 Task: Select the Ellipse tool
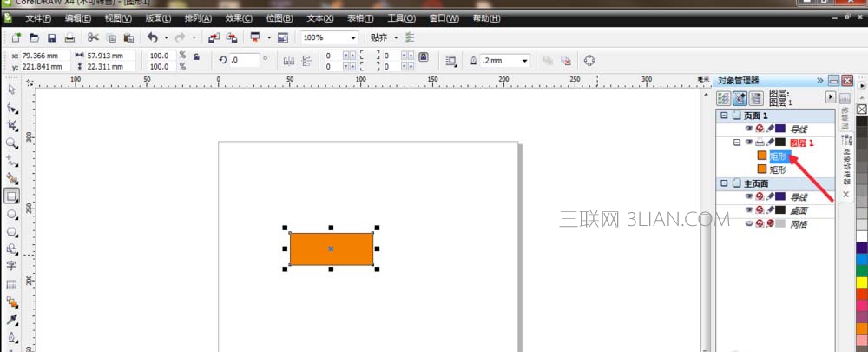pyautogui.click(x=11, y=214)
